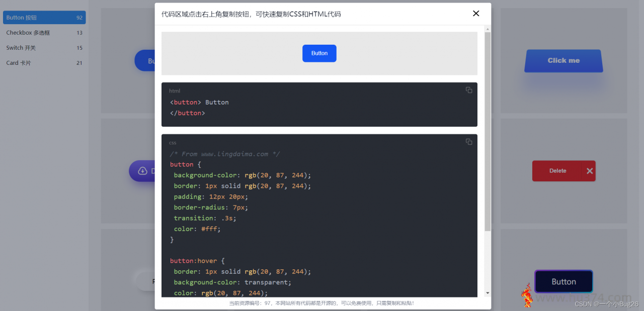Select Switch 开关 category
644x311 pixels.
point(44,48)
